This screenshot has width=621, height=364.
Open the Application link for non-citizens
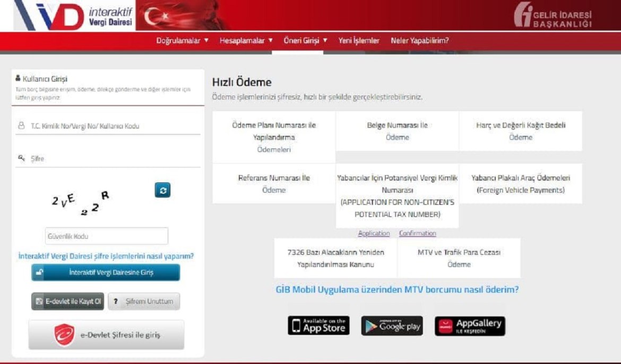click(x=374, y=233)
